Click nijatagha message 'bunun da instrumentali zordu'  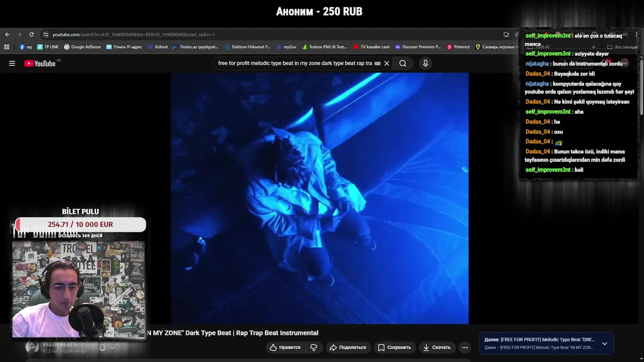point(587,64)
